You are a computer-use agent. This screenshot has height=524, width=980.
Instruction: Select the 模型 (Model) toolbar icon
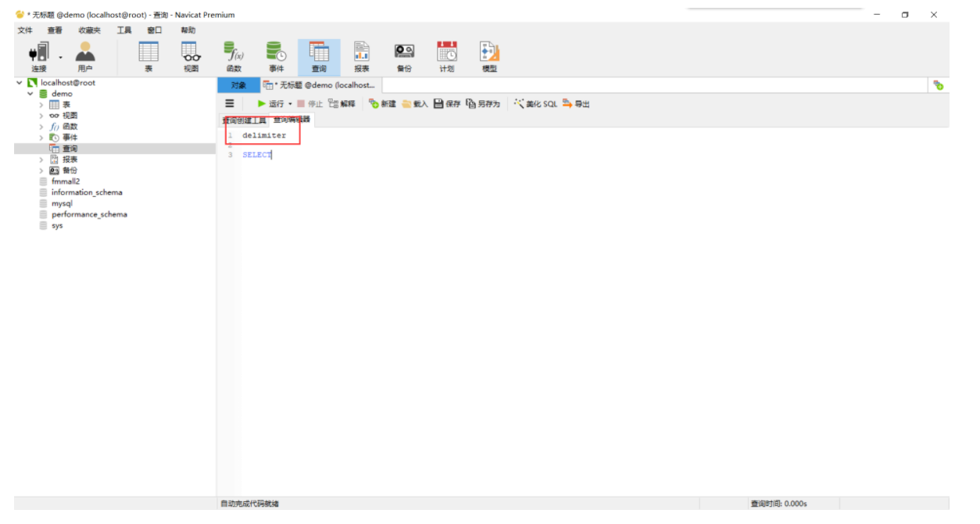(488, 55)
